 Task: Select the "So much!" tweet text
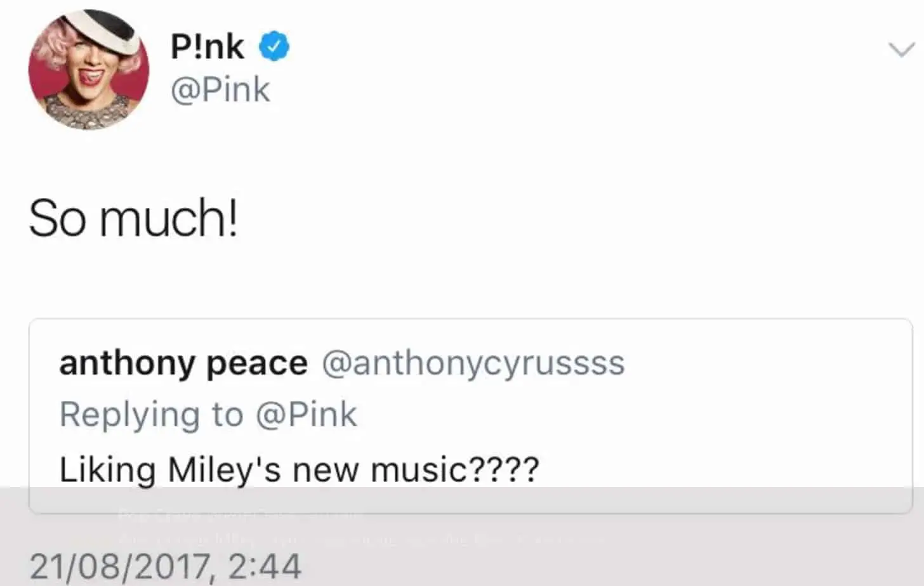(x=134, y=218)
